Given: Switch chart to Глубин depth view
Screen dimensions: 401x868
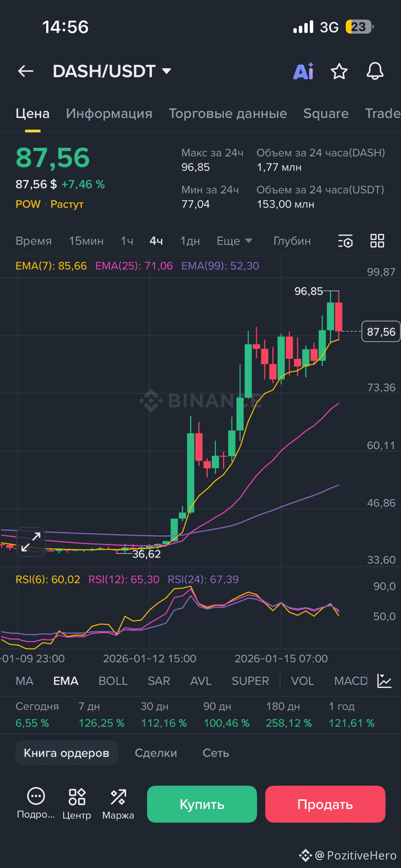Looking at the screenshot, I should [292, 241].
